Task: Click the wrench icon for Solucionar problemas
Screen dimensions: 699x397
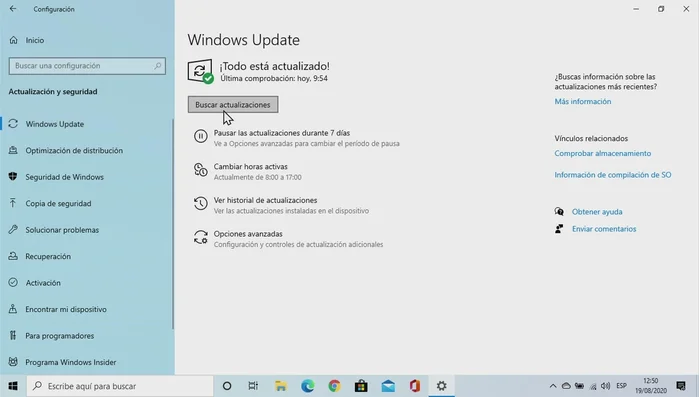Action: [13, 230]
